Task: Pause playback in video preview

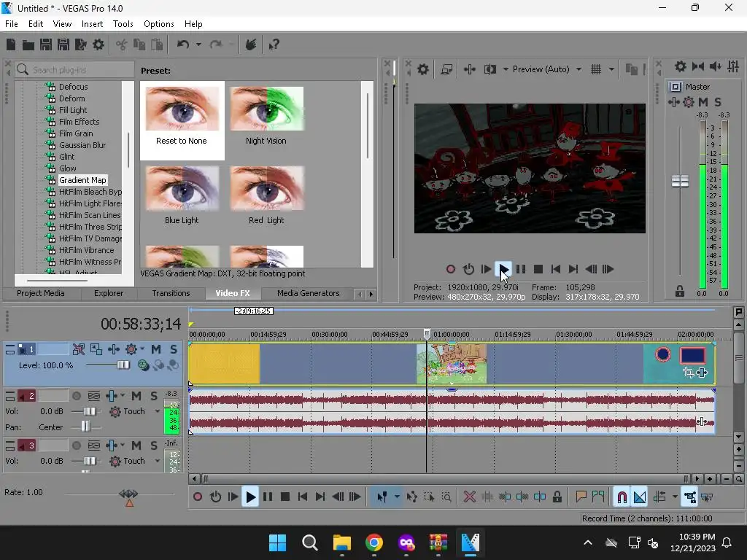Action: [x=521, y=269]
